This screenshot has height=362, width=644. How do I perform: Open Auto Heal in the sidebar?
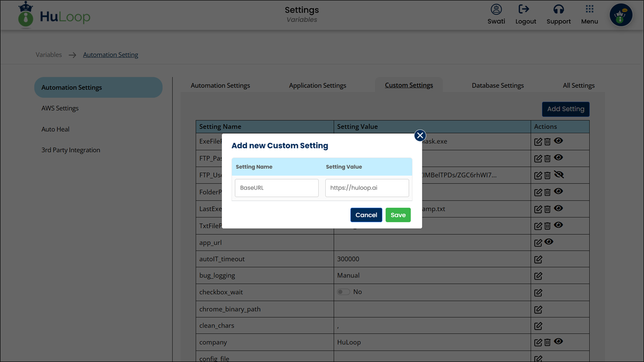[x=55, y=129]
